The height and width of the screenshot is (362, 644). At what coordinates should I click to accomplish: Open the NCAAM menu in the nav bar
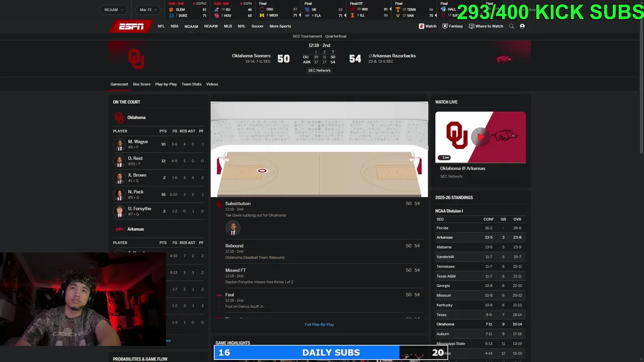point(191,26)
